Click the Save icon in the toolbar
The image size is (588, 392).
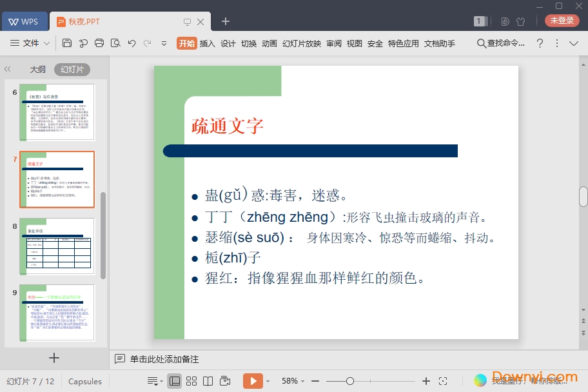[x=67, y=43]
